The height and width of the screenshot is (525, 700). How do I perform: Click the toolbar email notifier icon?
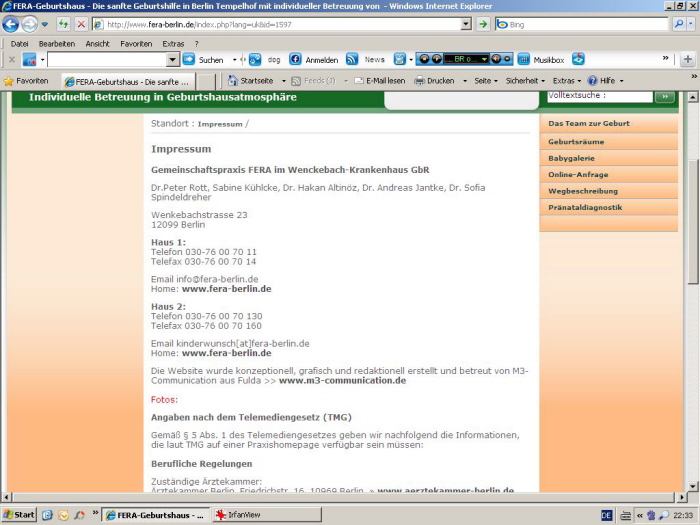coord(400,59)
